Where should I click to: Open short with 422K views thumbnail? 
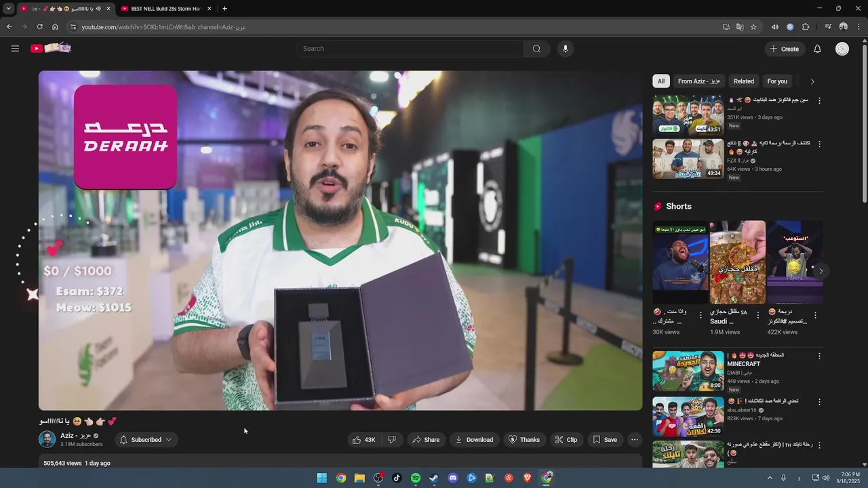coord(795,262)
